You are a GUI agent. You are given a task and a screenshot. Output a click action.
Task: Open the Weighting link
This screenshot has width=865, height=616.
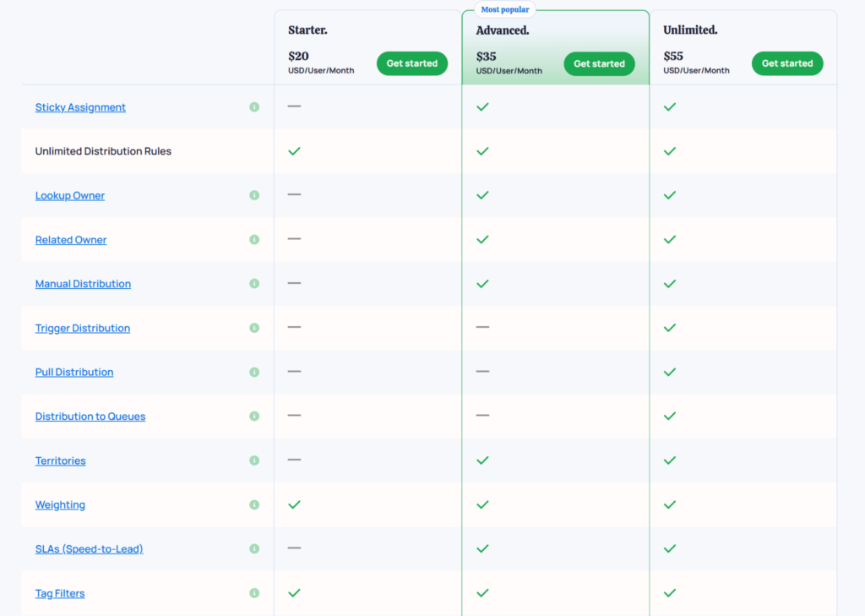pos(60,504)
